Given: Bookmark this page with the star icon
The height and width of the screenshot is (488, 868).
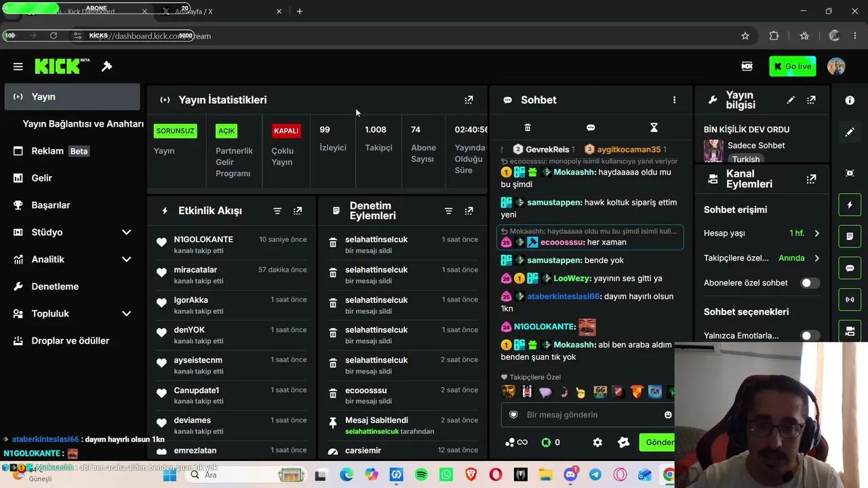Looking at the screenshot, I should (x=745, y=36).
